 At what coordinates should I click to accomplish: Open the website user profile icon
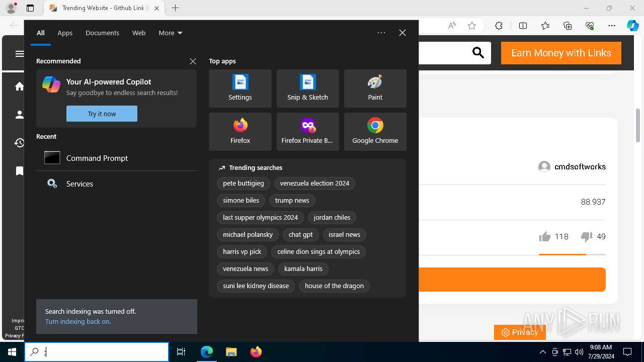point(20,115)
